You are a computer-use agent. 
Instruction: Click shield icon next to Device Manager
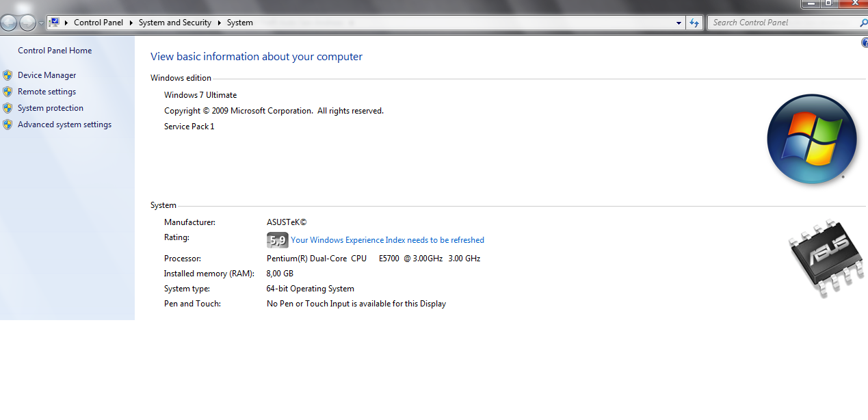(x=8, y=75)
